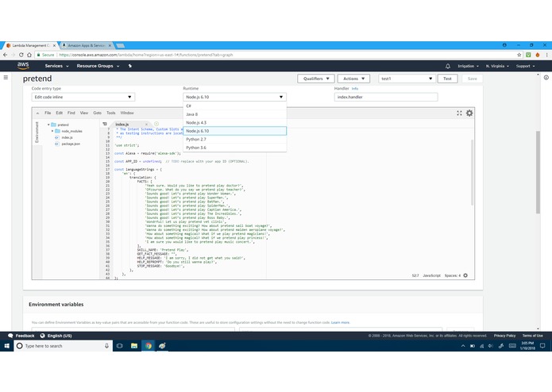Viewport: 552px width, 392px height.
Task: Click the green extension icon in Chrome toolbar
Action: tap(528, 55)
